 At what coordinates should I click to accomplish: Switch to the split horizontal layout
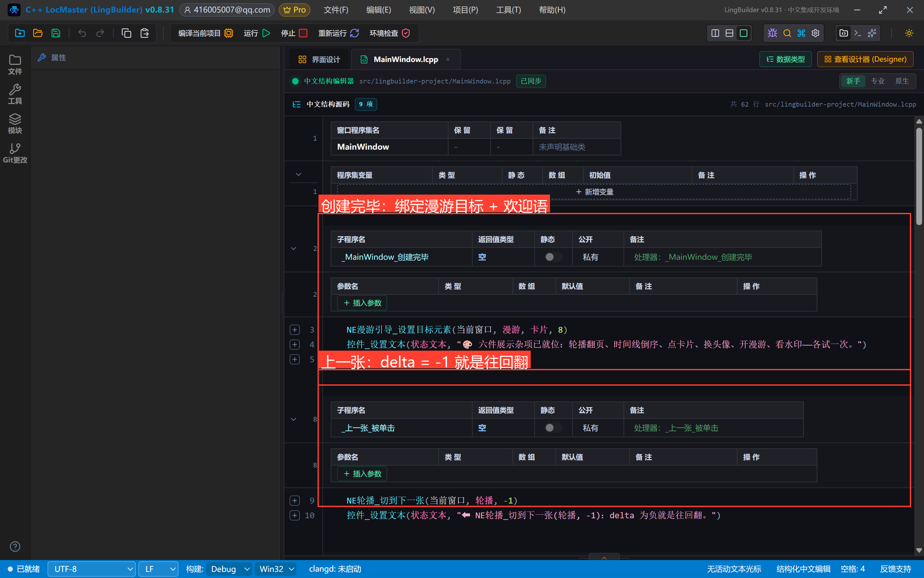point(729,33)
